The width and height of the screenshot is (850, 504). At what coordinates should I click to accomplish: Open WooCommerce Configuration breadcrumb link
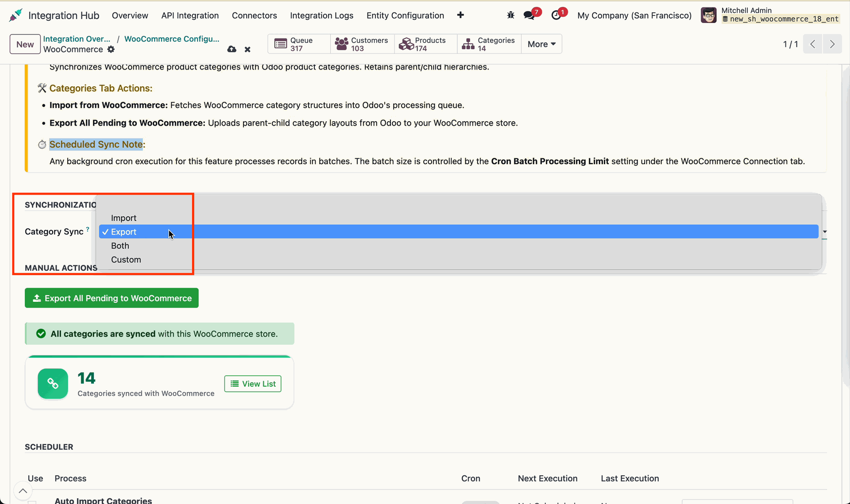click(x=172, y=38)
